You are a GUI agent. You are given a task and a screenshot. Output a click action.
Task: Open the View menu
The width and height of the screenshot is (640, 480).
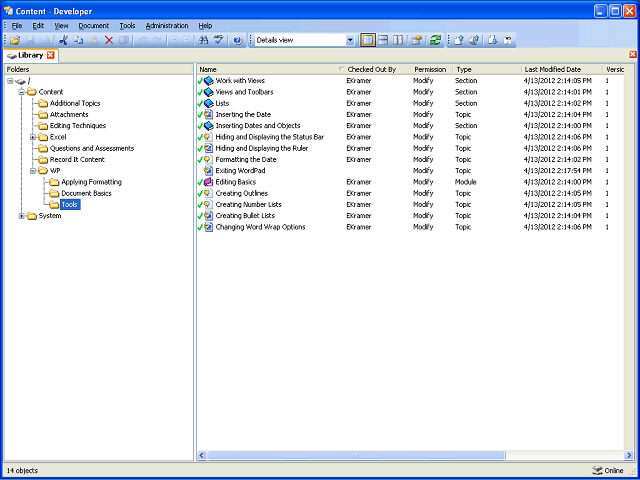tap(61, 26)
